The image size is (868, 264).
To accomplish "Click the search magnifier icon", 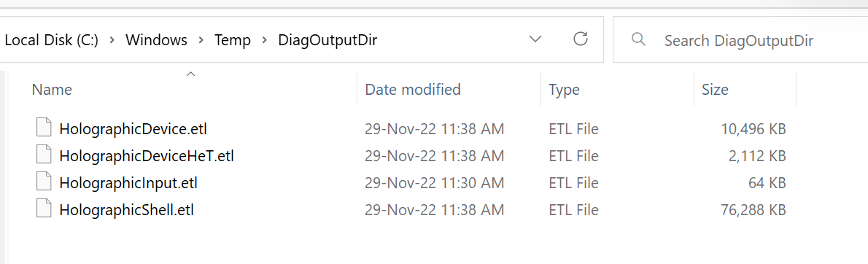I will click(x=638, y=39).
